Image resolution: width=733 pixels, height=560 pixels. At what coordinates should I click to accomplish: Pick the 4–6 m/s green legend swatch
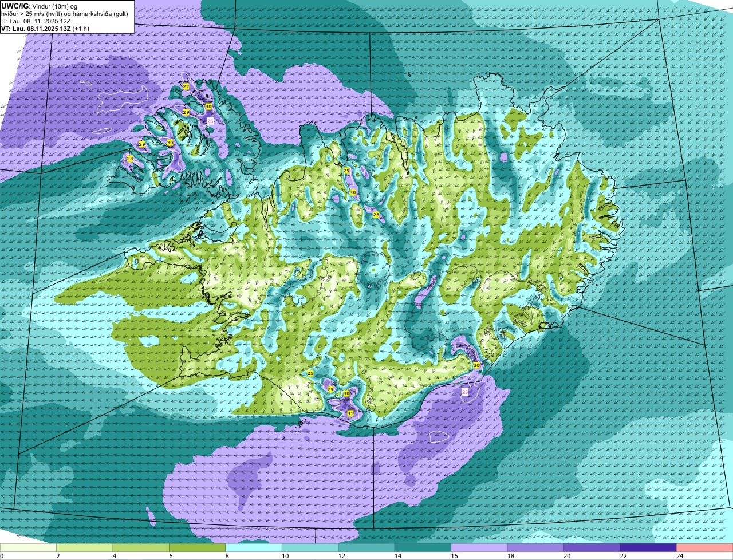pyautogui.click(x=141, y=548)
